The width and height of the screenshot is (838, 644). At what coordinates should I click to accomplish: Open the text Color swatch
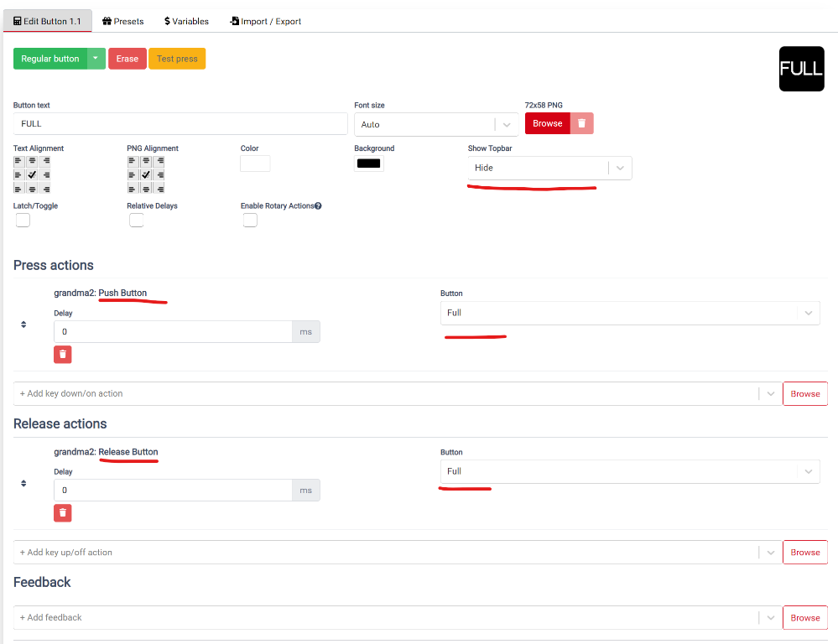pos(255,164)
